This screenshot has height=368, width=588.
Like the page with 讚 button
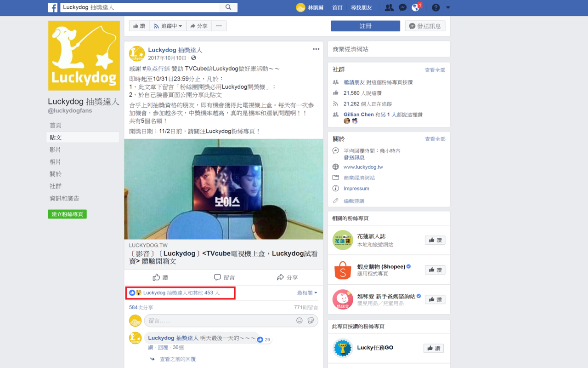pos(139,26)
